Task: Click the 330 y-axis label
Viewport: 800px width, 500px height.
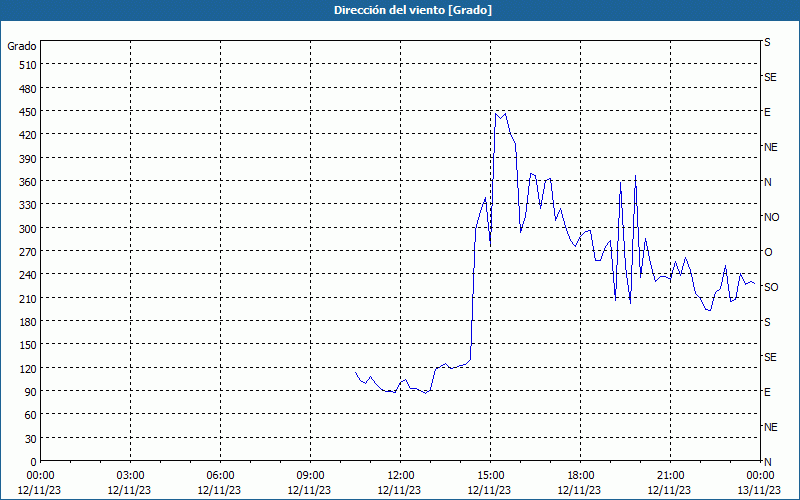Action: point(28,205)
